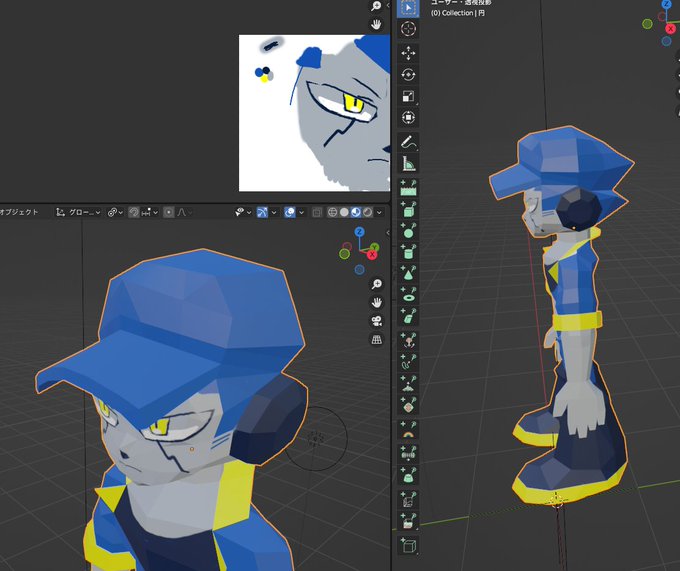Click the pan hand icon in lower-left viewport
Screen dimensions: 680x571
click(376, 303)
